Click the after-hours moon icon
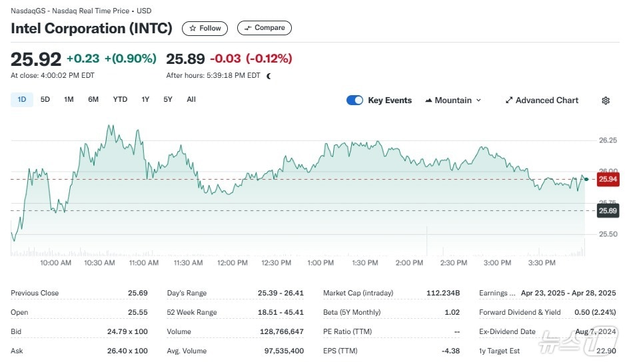The height and width of the screenshot is (364, 625). (269, 76)
